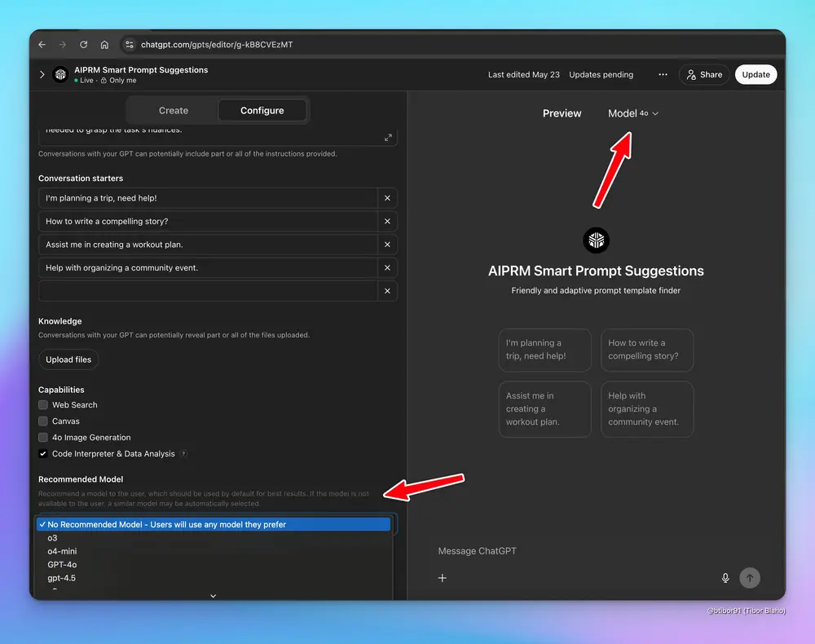
Task: Enable the Web Search capability checkbox
Action: tap(43, 405)
